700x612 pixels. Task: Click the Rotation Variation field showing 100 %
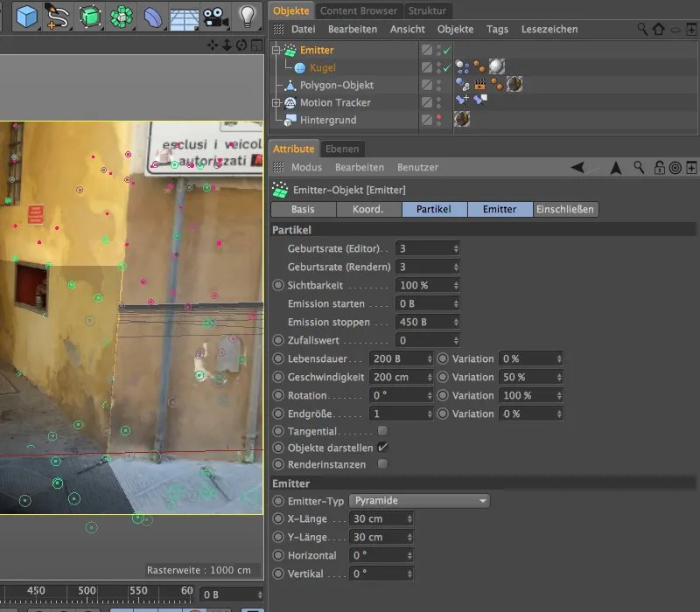click(530, 396)
